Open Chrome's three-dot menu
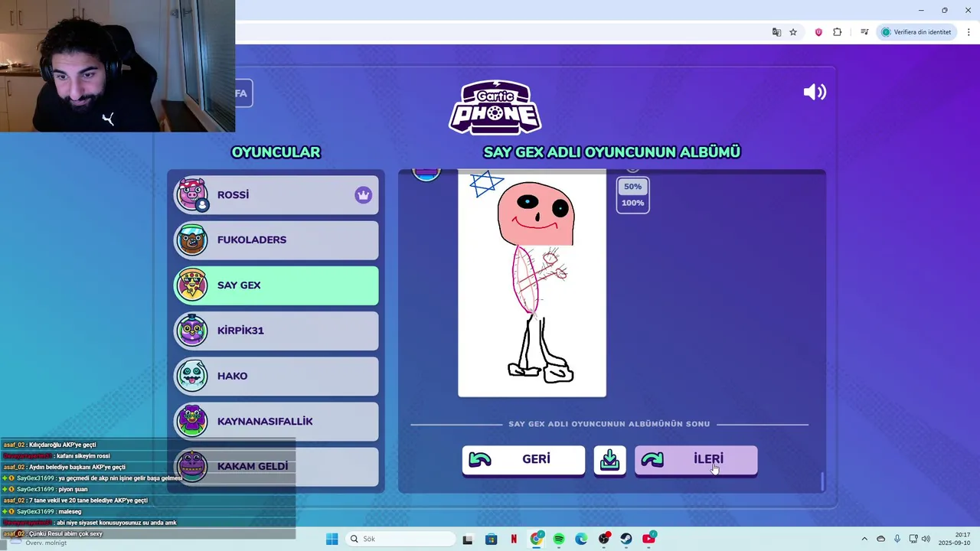Image resolution: width=980 pixels, height=551 pixels. [x=969, y=32]
